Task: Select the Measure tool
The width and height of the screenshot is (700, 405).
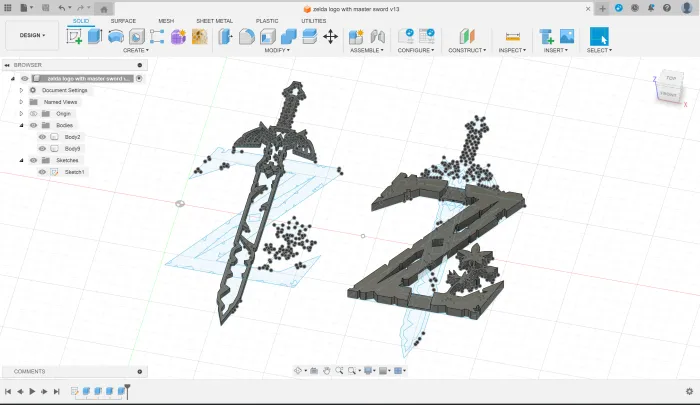Action: point(512,37)
